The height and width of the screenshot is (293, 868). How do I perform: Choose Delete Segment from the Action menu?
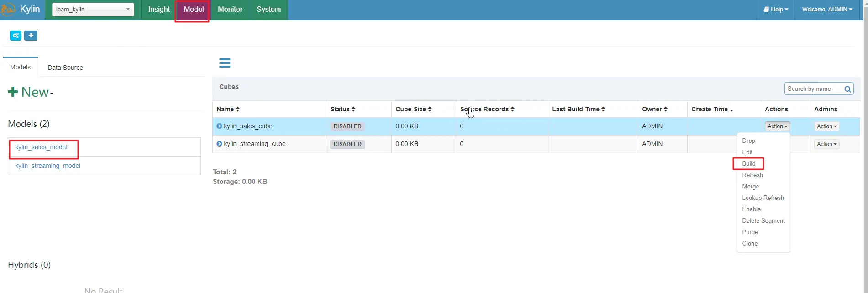[x=763, y=220]
